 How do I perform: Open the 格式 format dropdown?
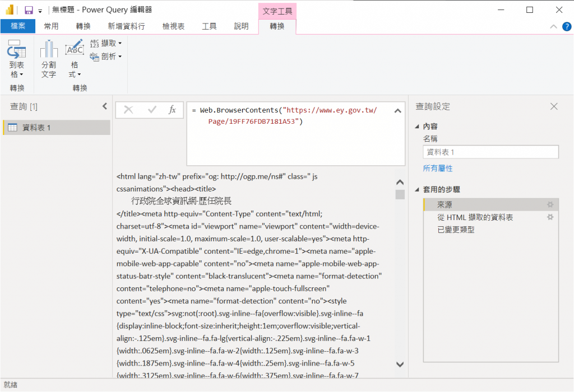point(75,59)
